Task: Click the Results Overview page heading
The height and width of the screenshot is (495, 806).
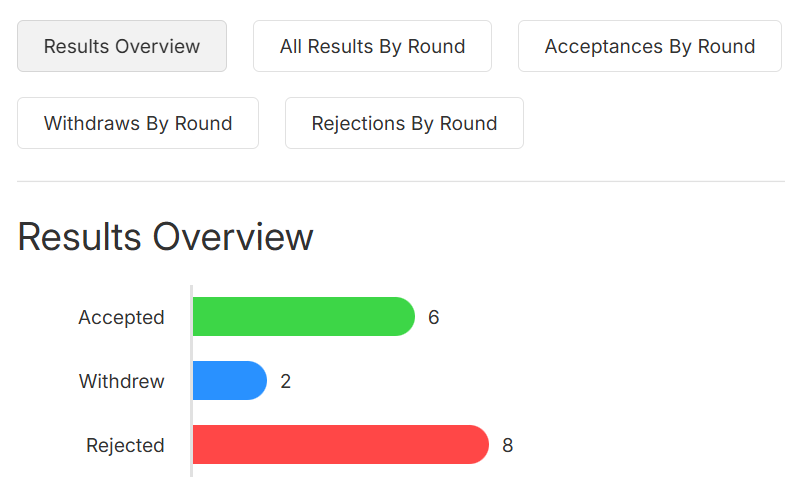Action: 166,237
